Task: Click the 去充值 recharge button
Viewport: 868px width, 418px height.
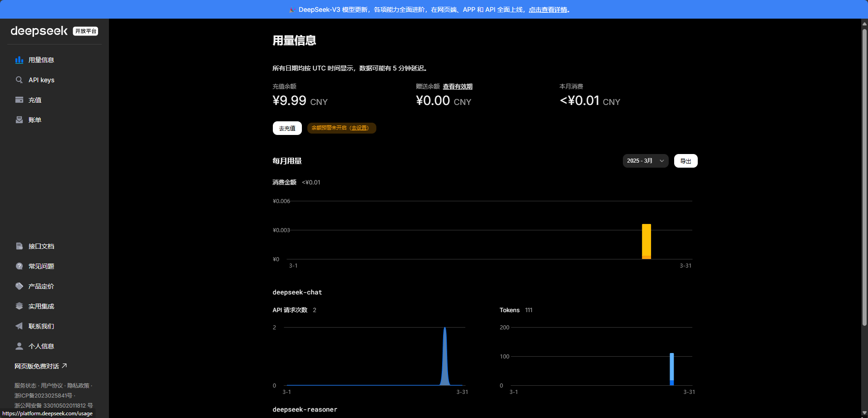Action: coord(287,129)
